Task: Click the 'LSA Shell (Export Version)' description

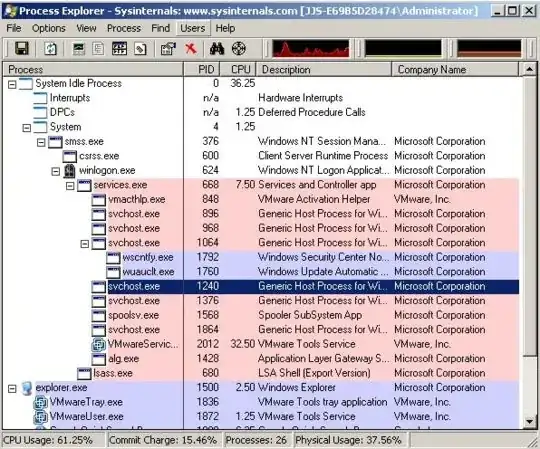Action: (314, 374)
